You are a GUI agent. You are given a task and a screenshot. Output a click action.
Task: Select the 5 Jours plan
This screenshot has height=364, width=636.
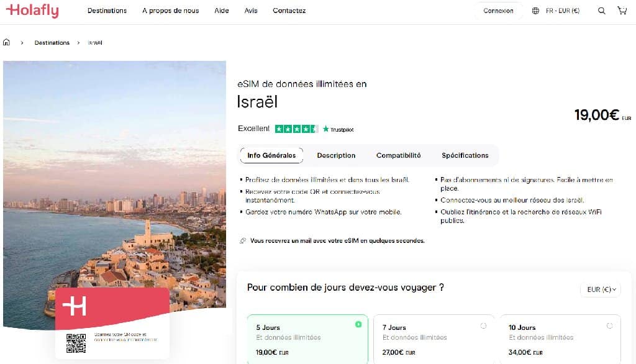click(307, 338)
